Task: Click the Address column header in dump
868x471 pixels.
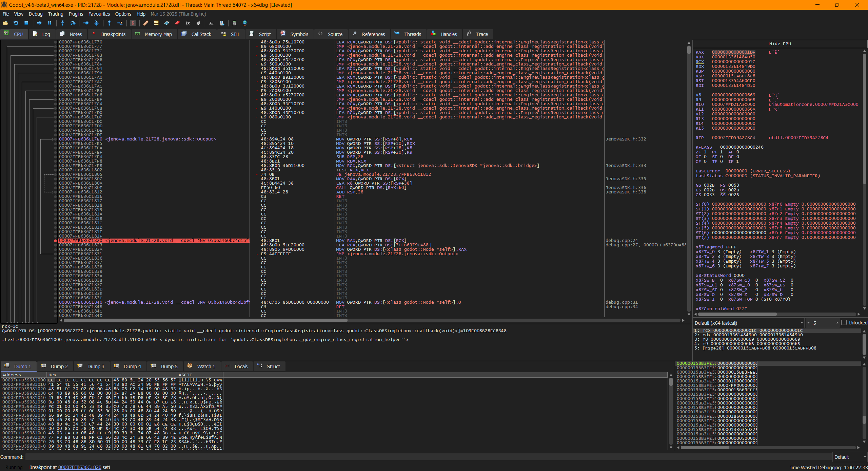Action: [24, 375]
